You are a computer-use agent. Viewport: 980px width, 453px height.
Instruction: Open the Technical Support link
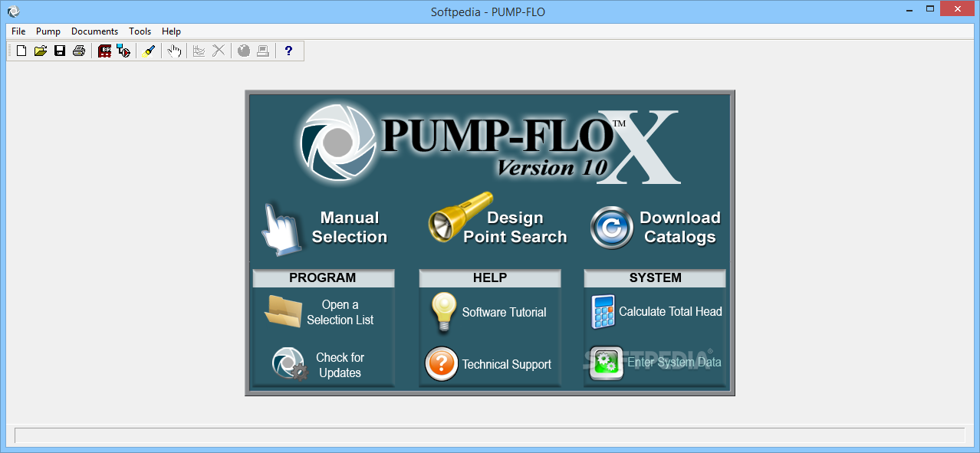pos(507,365)
